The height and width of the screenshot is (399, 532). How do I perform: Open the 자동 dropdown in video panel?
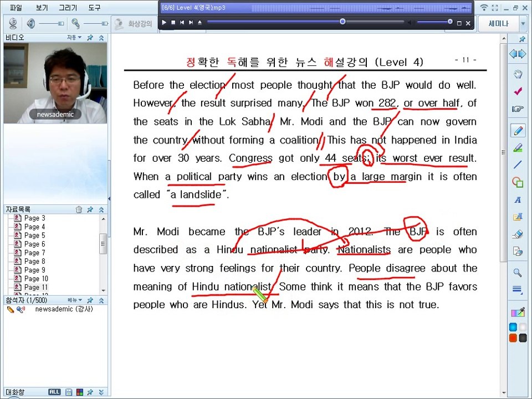click(x=74, y=37)
